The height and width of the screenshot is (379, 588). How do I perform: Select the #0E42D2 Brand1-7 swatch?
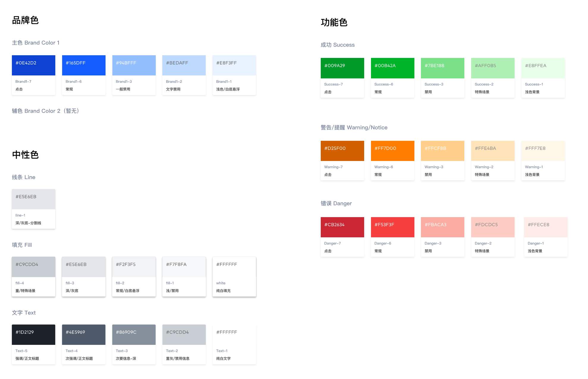tap(34, 65)
